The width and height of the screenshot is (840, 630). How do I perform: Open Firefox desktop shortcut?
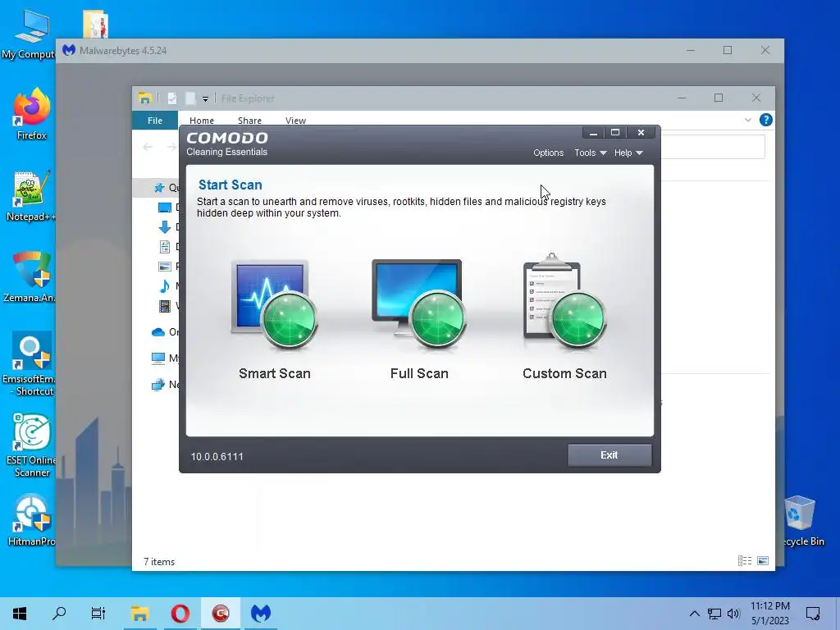pyautogui.click(x=31, y=115)
